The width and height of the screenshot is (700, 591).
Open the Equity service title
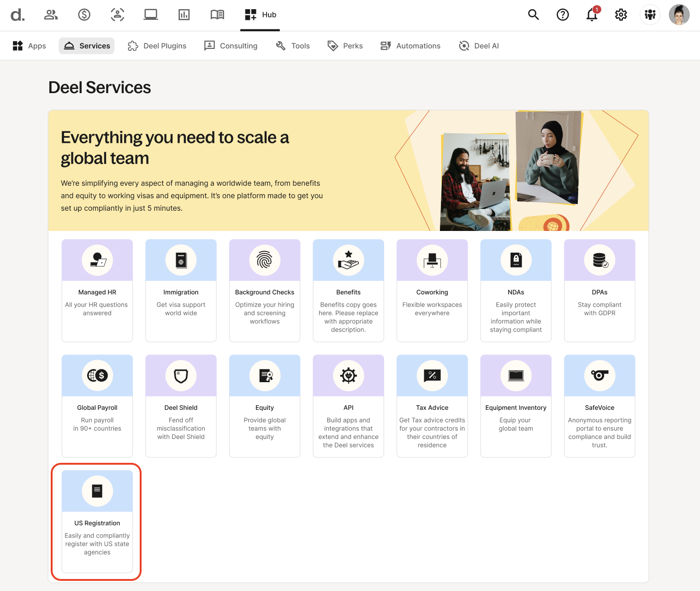tap(265, 408)
